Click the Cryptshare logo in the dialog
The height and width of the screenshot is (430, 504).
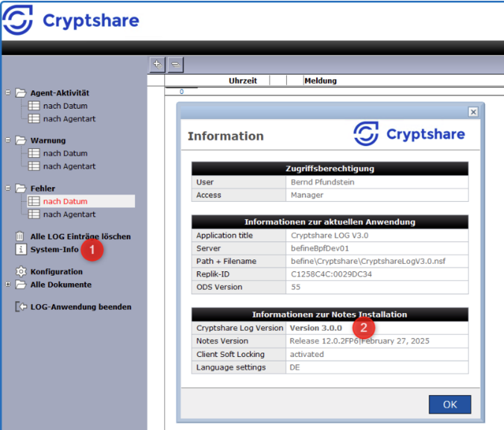(x=409, y=133)
